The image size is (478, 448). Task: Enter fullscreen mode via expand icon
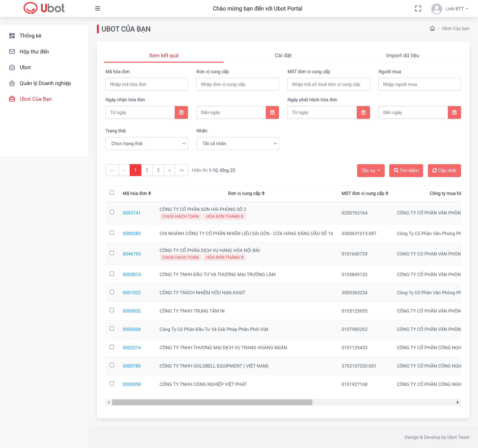[418, 9]
